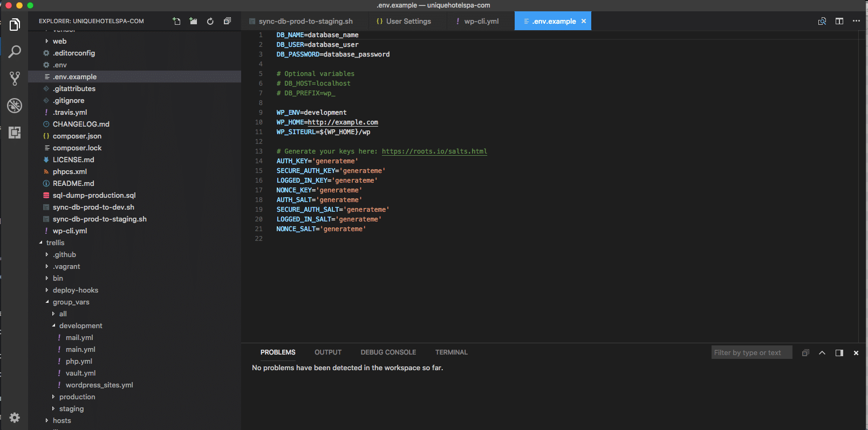
Task: Open the .env file
Action: [x=135, y=65]
